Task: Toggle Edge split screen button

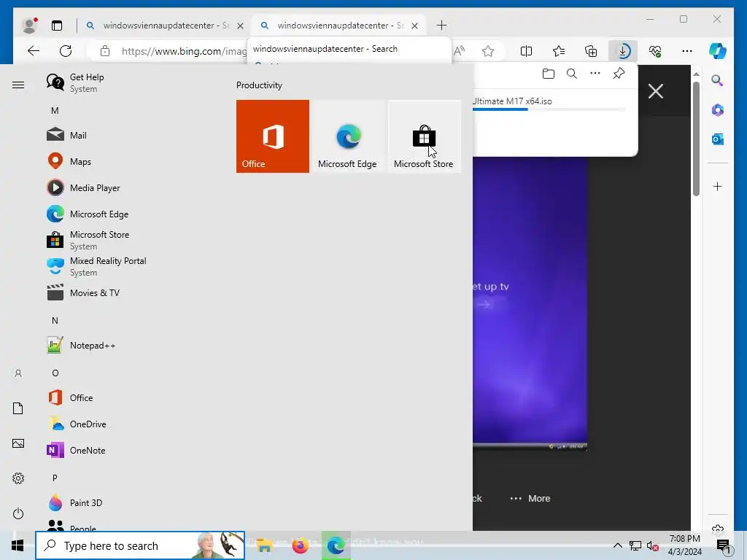Action: pyautogui.click(x=527, y=51)
